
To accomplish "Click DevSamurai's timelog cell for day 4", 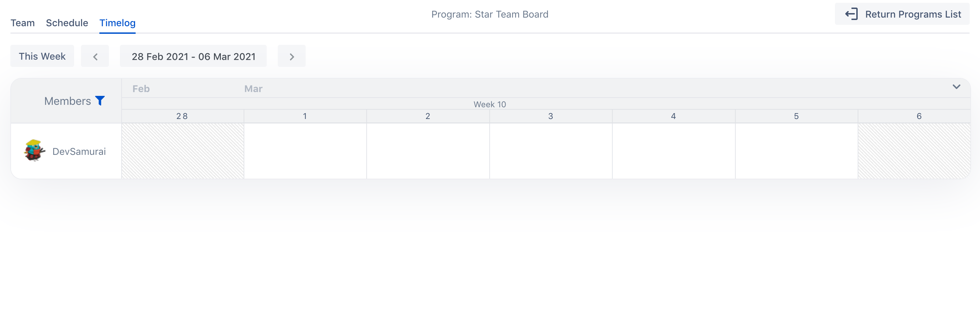I will click(x=674, y=151).
